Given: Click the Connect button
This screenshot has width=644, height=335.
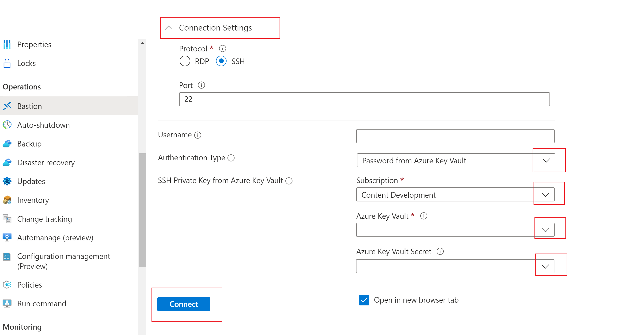Looking at the screenshot, I should [x=184, y=304].
